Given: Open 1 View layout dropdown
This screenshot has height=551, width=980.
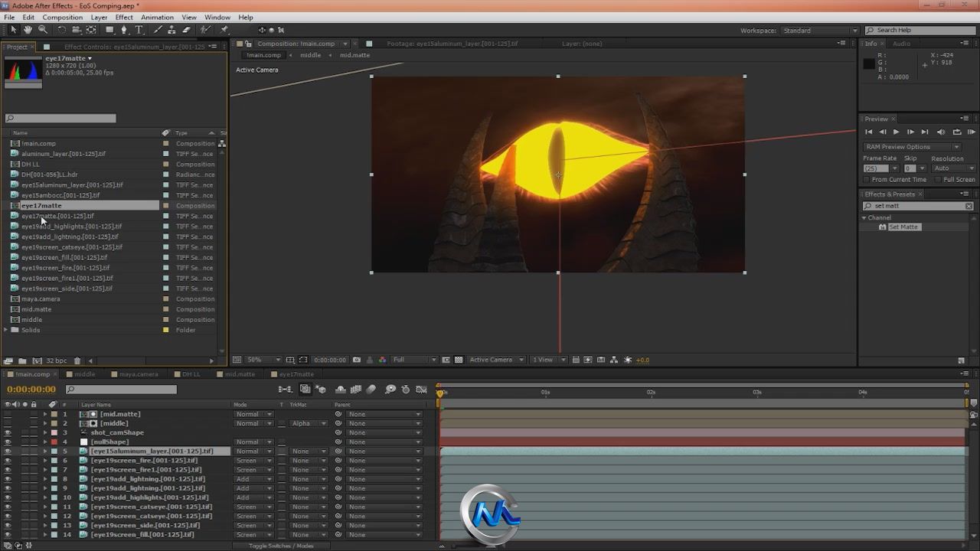Looking at the screenshot, I should pyautogui.click(x=550, y=360).
